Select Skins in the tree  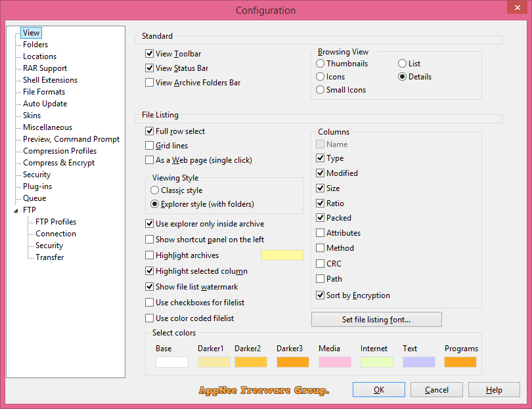32,116
